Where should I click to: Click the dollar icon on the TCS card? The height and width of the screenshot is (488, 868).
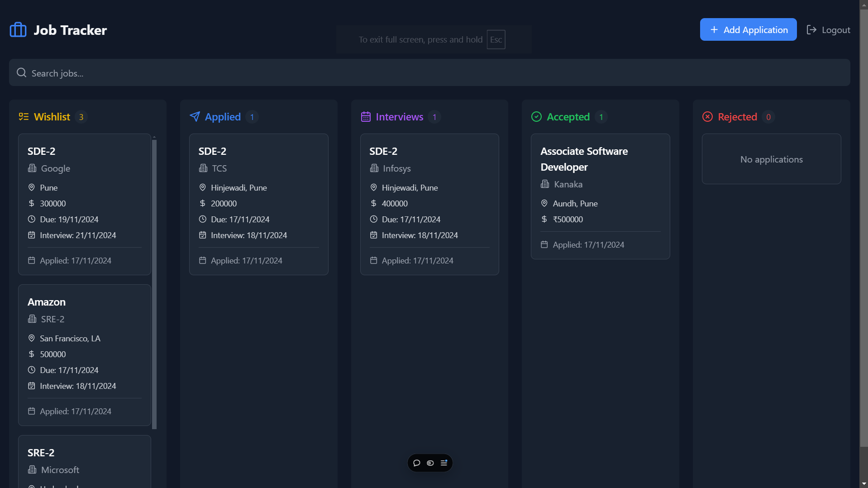coord(202,203)
